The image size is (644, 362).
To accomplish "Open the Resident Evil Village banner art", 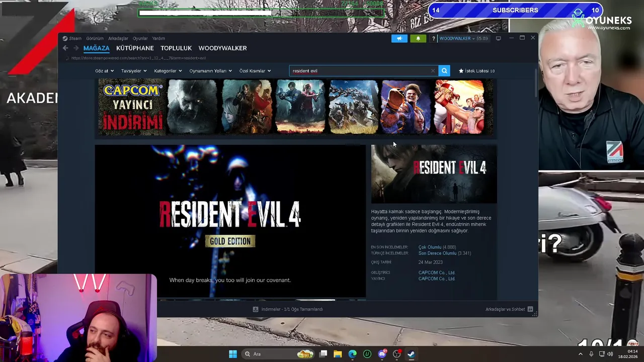I will tap(192, 107).
